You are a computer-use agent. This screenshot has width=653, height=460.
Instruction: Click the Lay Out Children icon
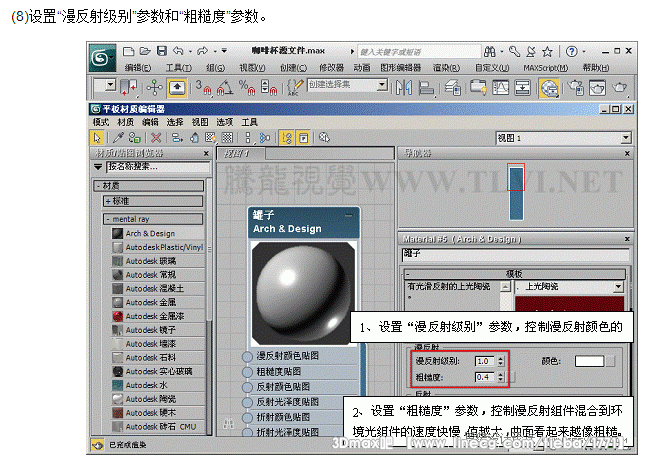point(264,137)
